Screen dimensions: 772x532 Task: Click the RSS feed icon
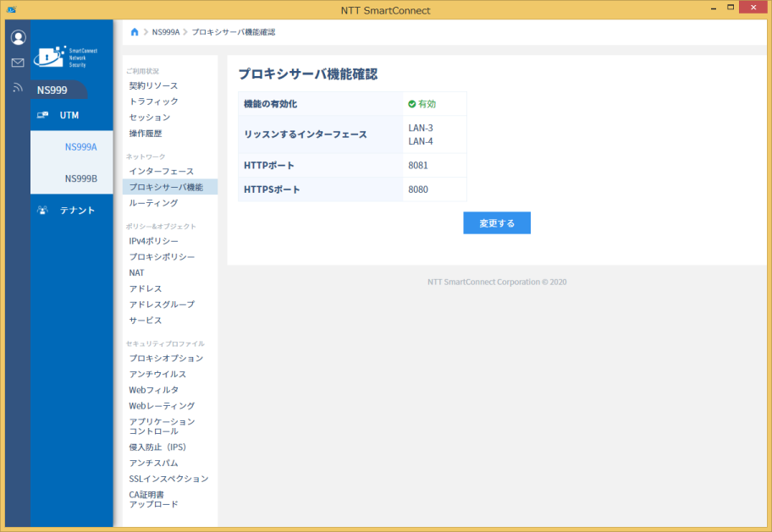point(18,88)
